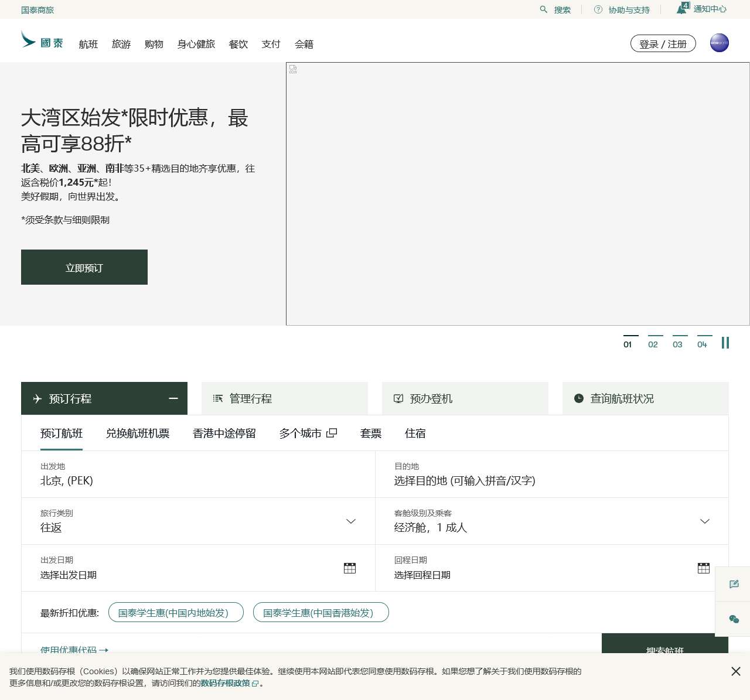Open the feedback pen-on-speech-bubble icon
The height and width of the screenshot is (700, 750).
pos(734,584)
